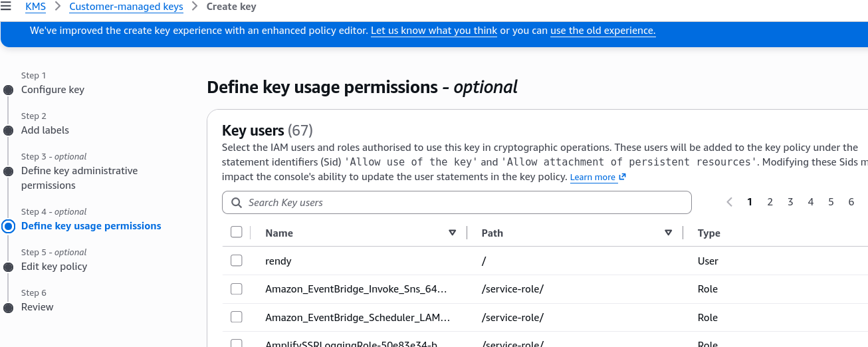Image resolution: width=868 pixels, height=347 pixels.
Task: Click the search magnifier icon in Key users
Action: point(237,203)
